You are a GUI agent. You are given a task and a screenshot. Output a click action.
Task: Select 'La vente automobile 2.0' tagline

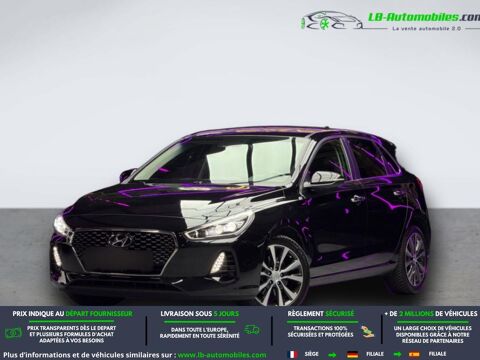(426, 29)
